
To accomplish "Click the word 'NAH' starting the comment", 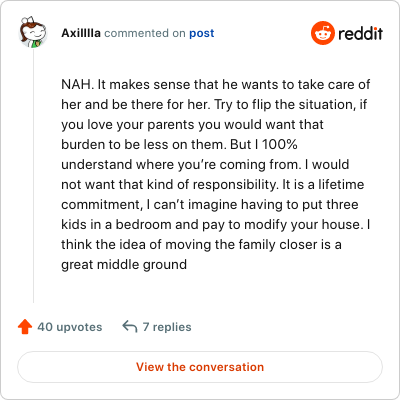I will tap(76, 84).
